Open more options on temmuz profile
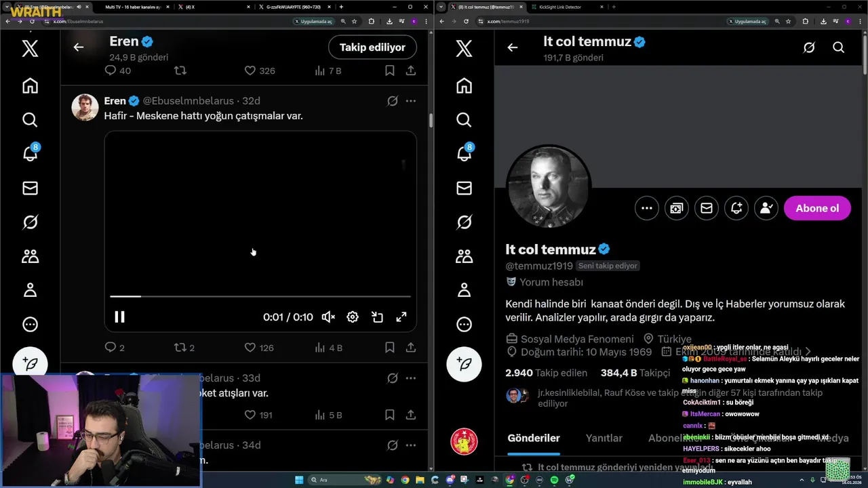 tap(647, 208)
